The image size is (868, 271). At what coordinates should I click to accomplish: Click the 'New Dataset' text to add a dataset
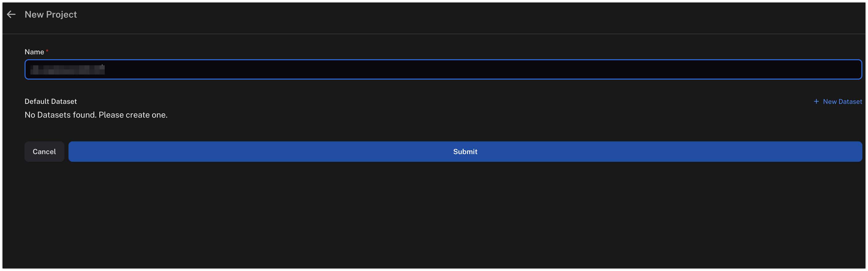(x=842, y=101)
